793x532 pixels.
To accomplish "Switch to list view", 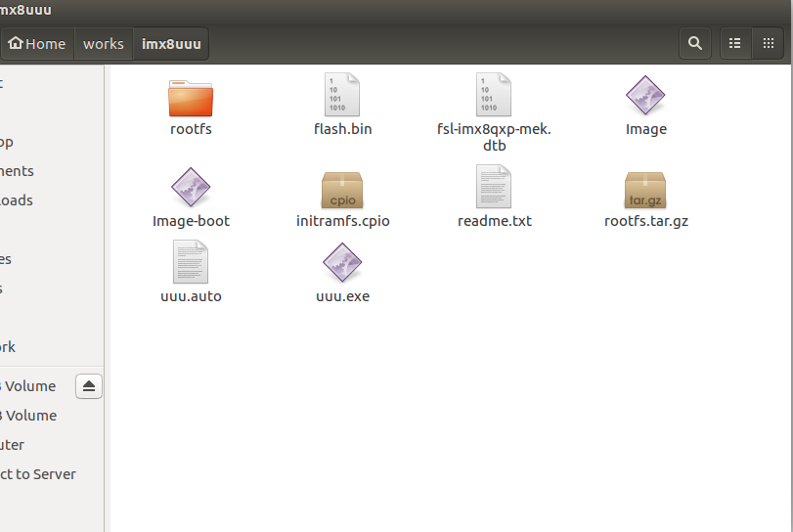I will [735, 43].
